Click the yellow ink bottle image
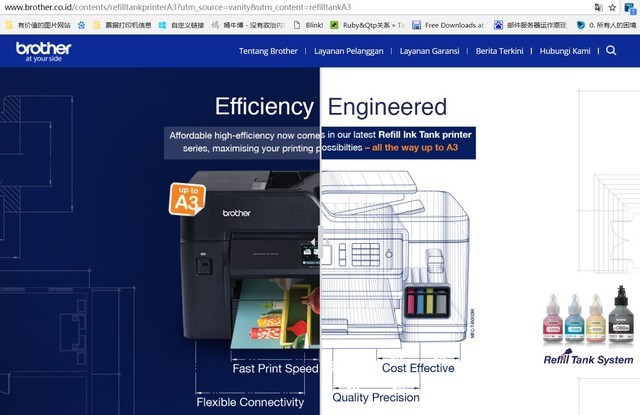640x415 pixels. pos(596,317)
